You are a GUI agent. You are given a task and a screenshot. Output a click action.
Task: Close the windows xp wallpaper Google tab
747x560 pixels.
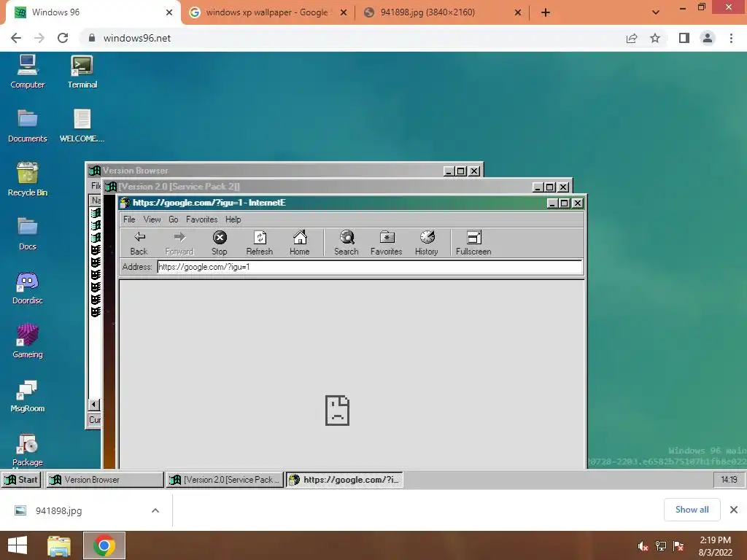(x=344, y=12)
